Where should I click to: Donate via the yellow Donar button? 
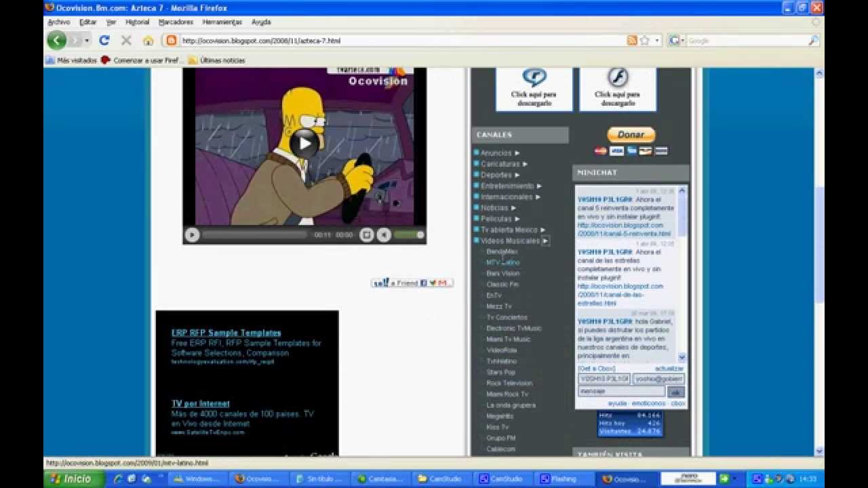(x=631, y=134)
